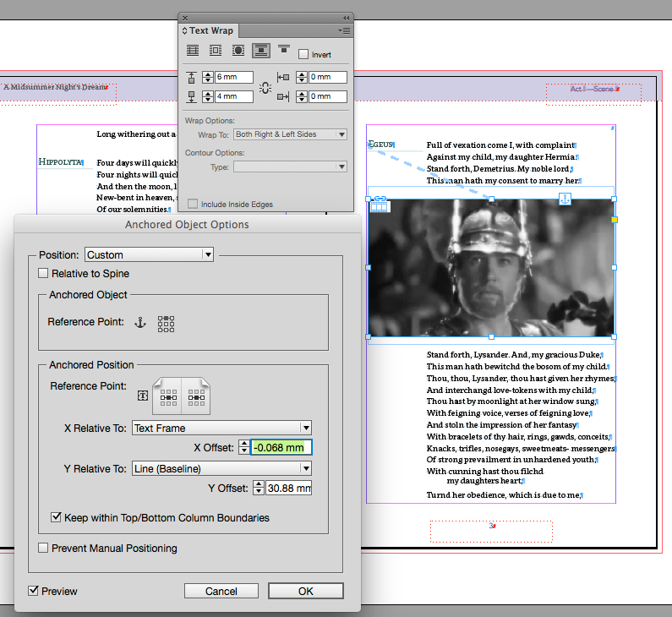Viewport: 672px width, 617px height.
Task: Click the right offset 0 mm field
Action: click(x=327, y=96)
